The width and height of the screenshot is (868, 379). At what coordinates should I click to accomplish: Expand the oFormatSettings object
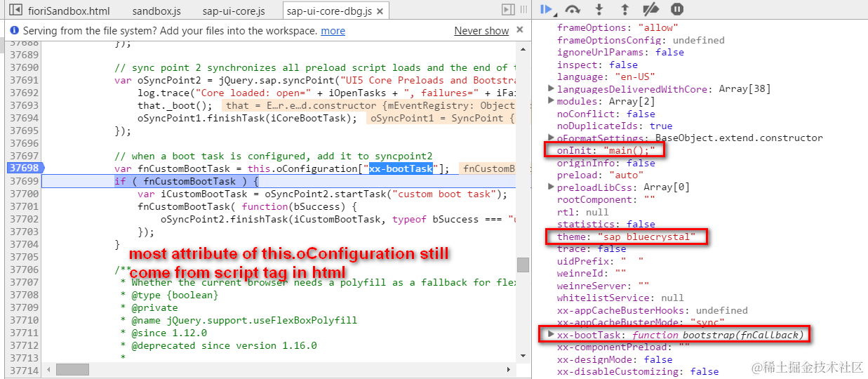click(x=551, y=138)
